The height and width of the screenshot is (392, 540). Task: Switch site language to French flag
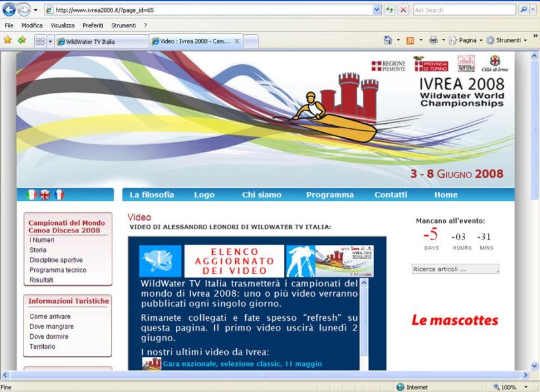[x=59, y=194]
